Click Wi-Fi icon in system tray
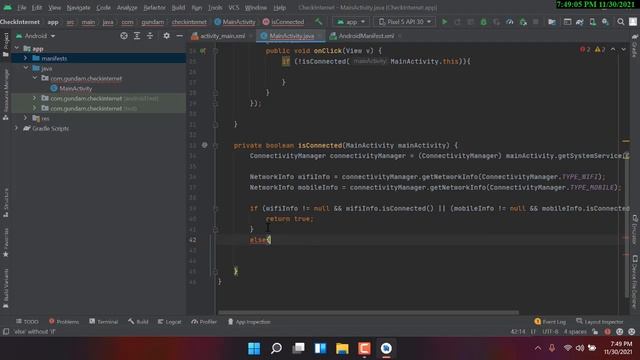 tap(567, 348)
